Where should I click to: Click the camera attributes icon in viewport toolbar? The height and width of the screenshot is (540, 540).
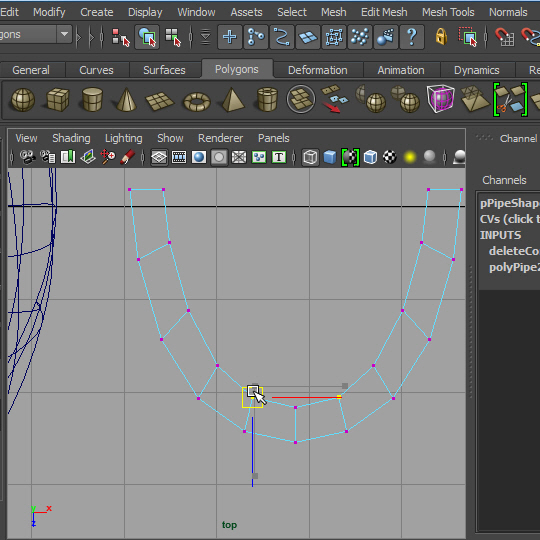(48, 157)
